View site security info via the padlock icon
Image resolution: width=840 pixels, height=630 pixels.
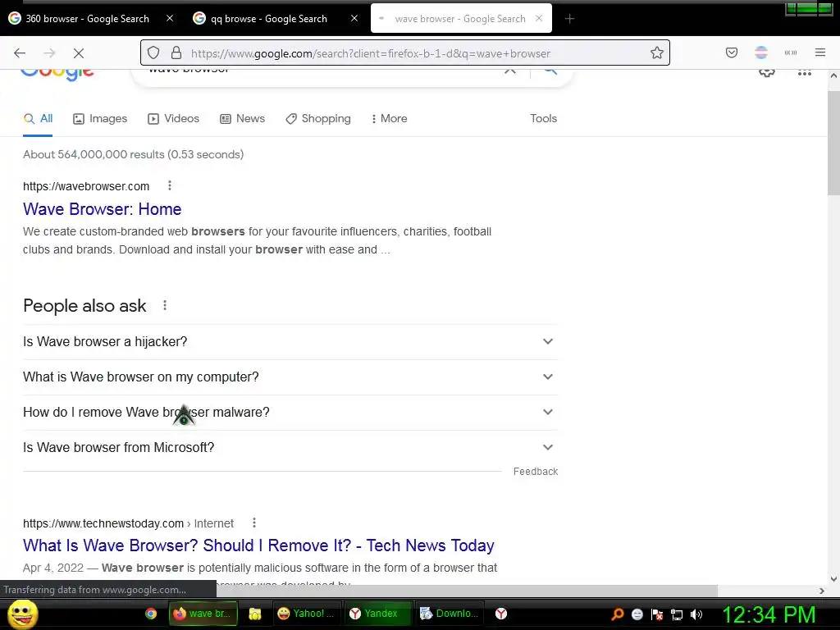tap(176, 52)
